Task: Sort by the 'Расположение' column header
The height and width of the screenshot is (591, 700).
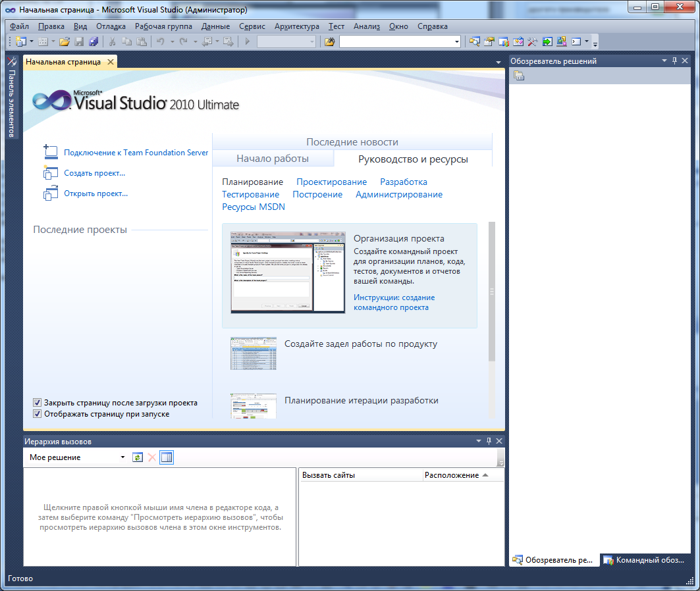Action: coord(463,475)
